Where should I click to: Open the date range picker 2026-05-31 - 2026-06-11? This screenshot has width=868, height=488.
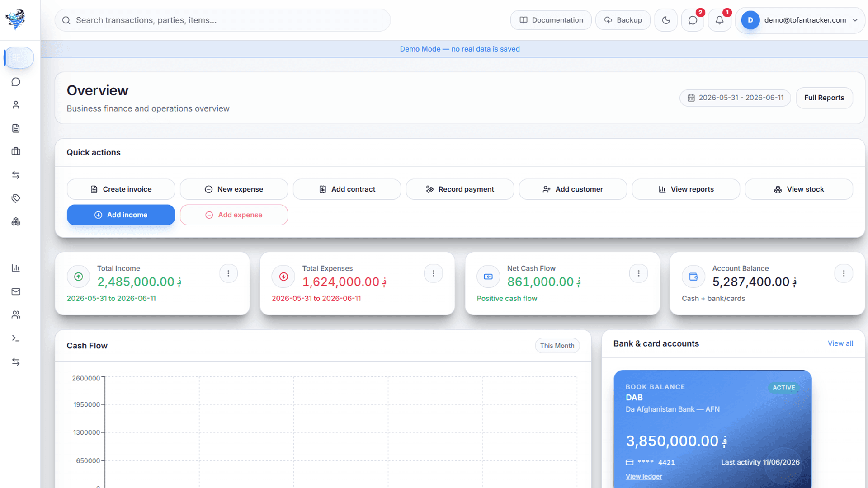tap(735, 98)
